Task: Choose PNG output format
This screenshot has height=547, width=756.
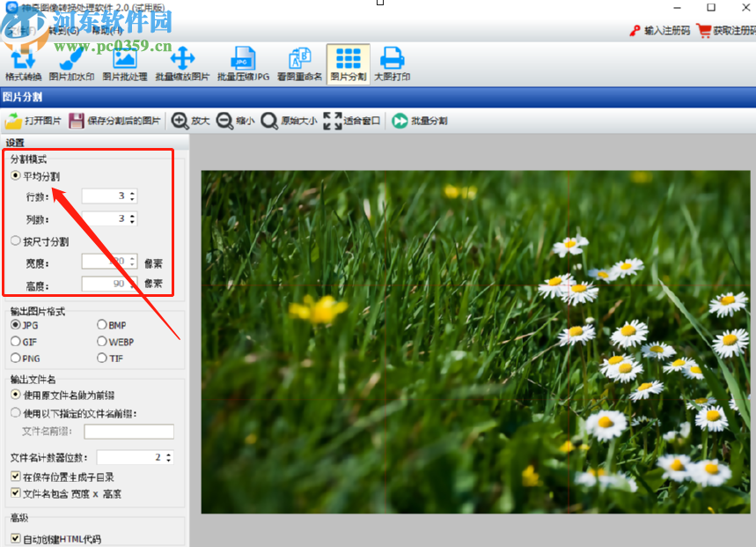Action: [x=16, y=358]
